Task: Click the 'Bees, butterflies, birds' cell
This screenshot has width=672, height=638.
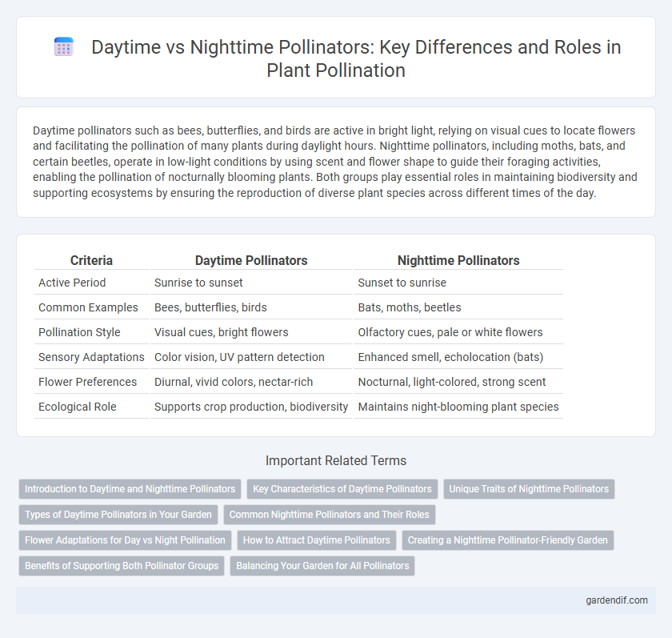Action: click(251, 307)
